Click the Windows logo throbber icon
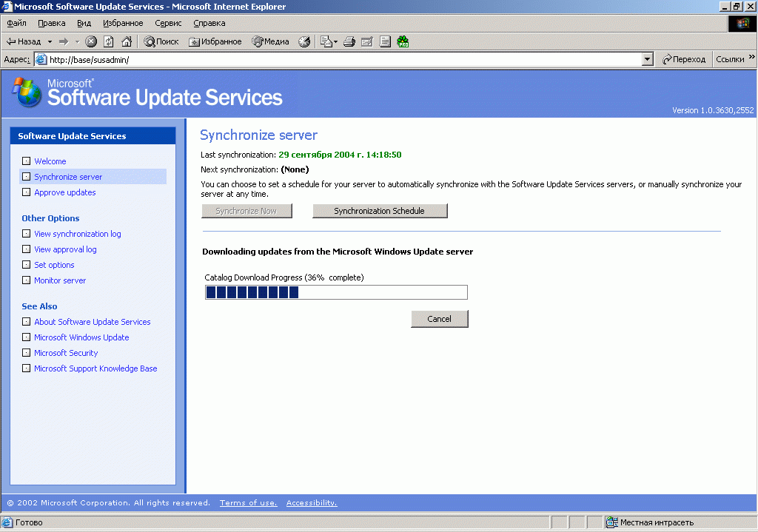The height and width of the screenshot is (532, 758). [742, 24]
